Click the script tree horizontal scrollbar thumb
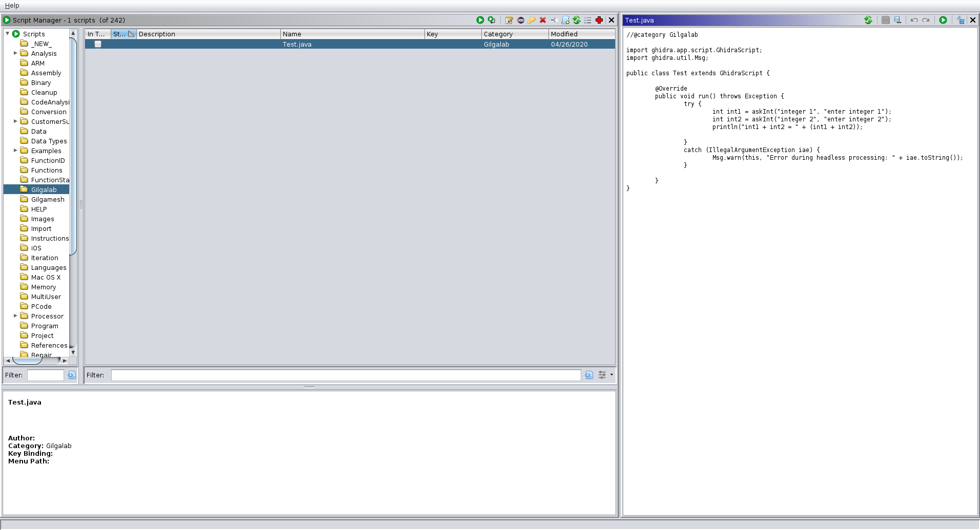Screen dimensions: 980x530 pos(27,361)
